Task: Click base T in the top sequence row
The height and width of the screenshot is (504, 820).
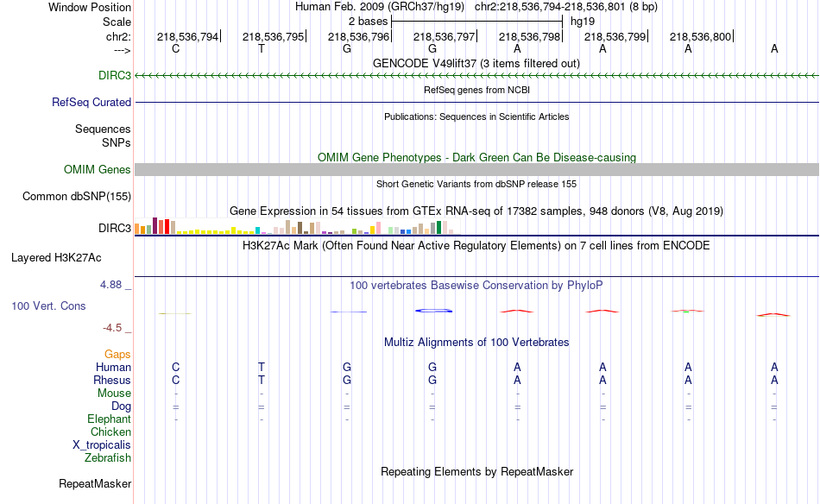Action: [x=262, y=48]
